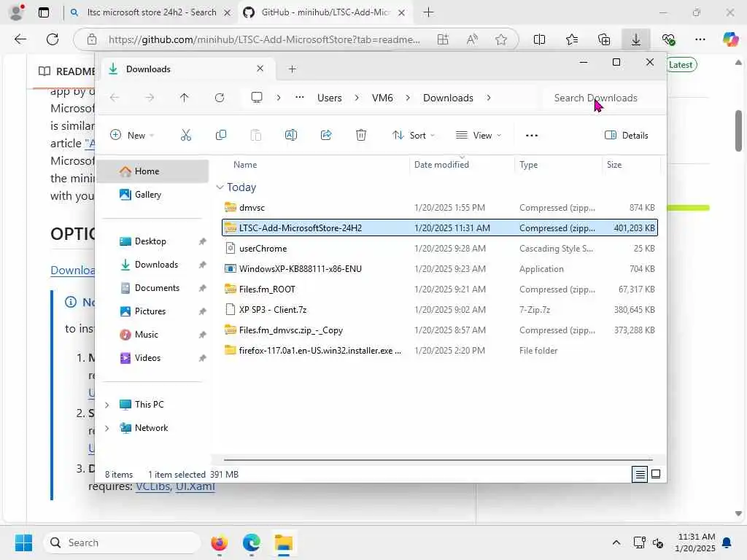Click the Share icon in Explorer toolbar
The image size is (747, 560).
pyautogui.click(x=326, y=135)
